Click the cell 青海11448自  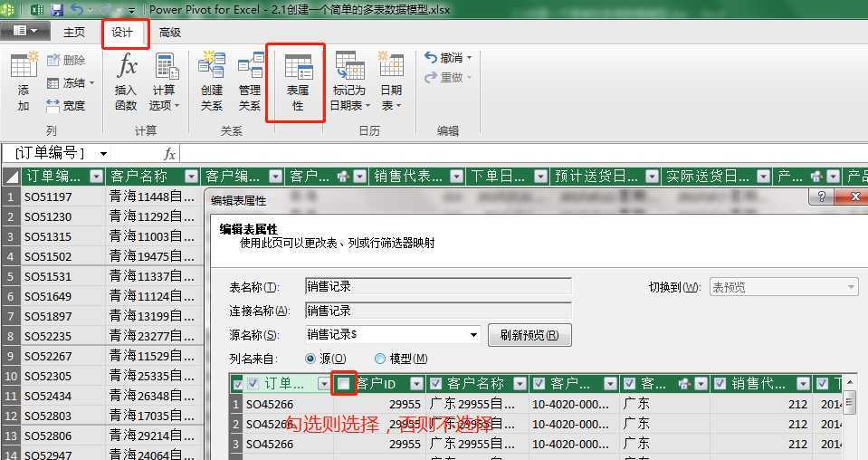coord(153,196)
